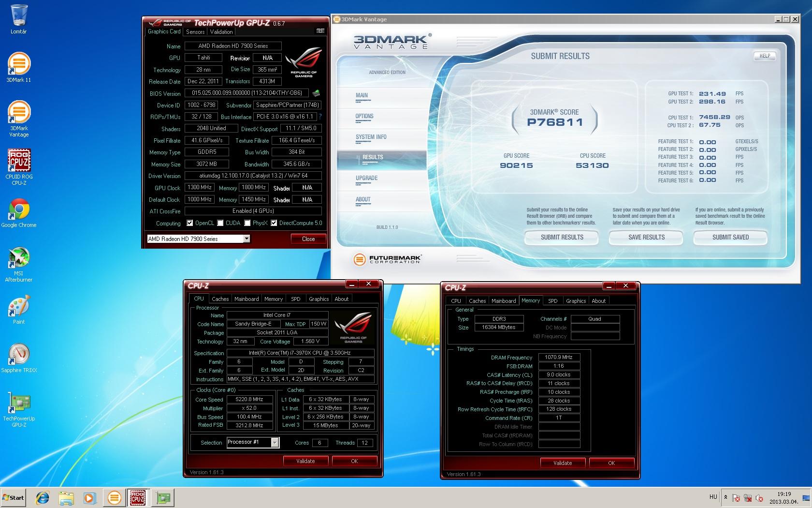Screen dimensions: 812x508
Task: Open the Recycle Bin (Lomtár) desktop icon
Action: 19,19
